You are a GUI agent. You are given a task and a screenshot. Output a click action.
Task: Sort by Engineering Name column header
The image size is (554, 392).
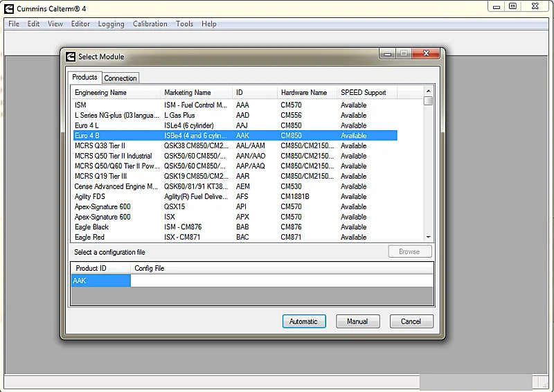point(116,93)
